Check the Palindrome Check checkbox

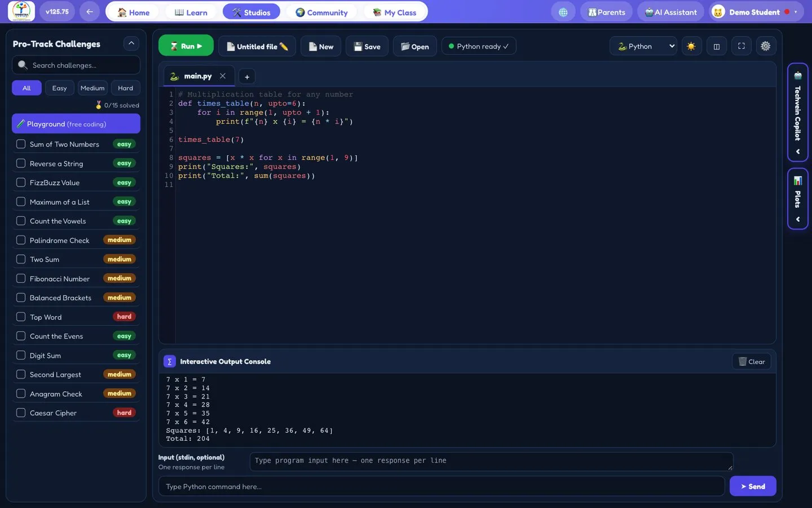(21, 240)
